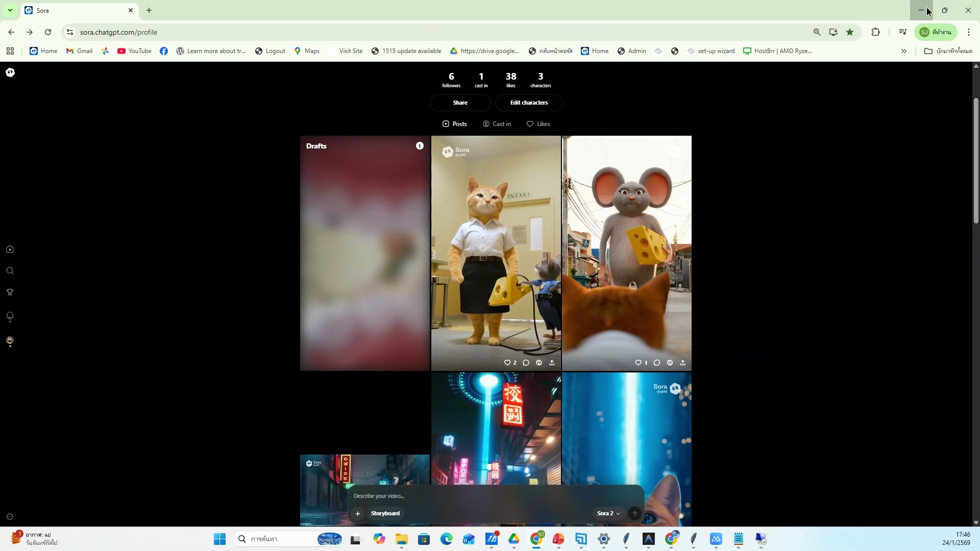Click the Storyboard button
980x551 pixels.
point(385,513)
